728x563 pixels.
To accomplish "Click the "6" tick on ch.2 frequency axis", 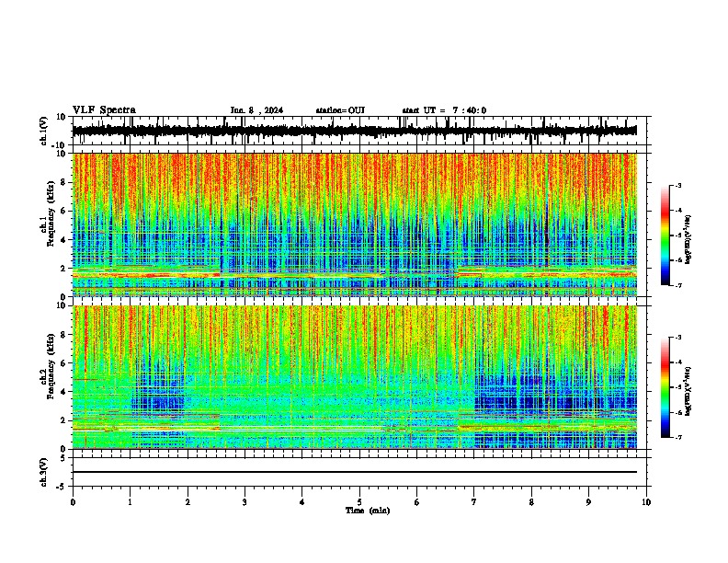I will pos(64,363).
